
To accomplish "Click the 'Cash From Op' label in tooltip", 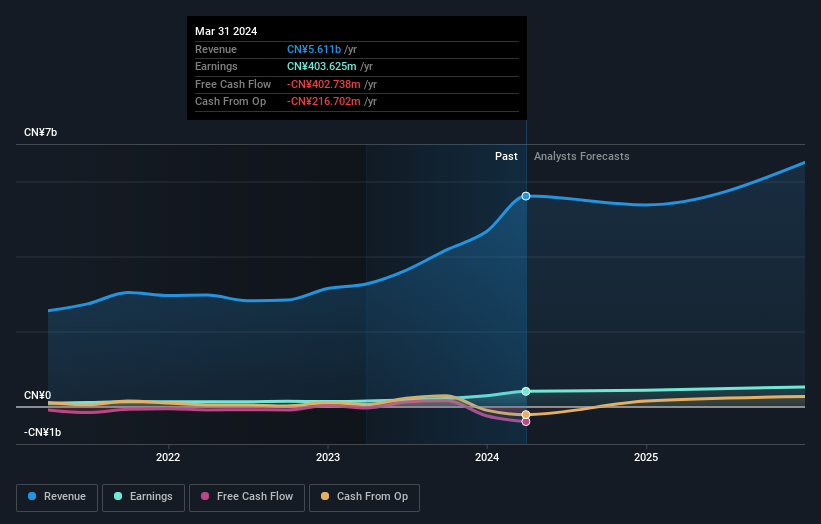I will 230,102.
